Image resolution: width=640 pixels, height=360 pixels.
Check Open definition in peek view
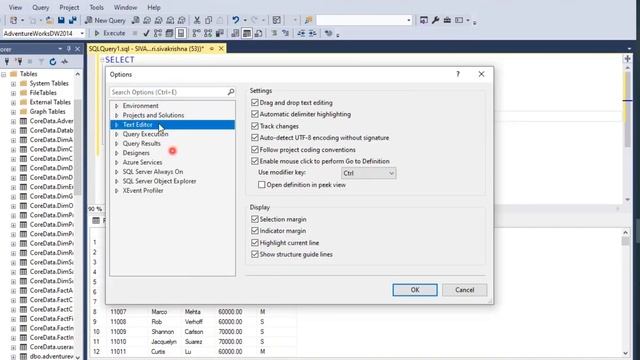[x=262, y=184]
